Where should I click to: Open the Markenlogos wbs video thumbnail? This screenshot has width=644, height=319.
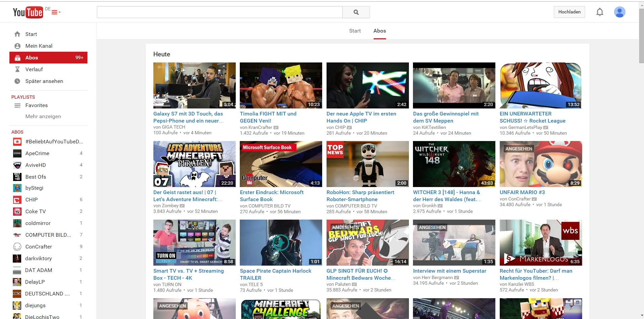(541, 242)
